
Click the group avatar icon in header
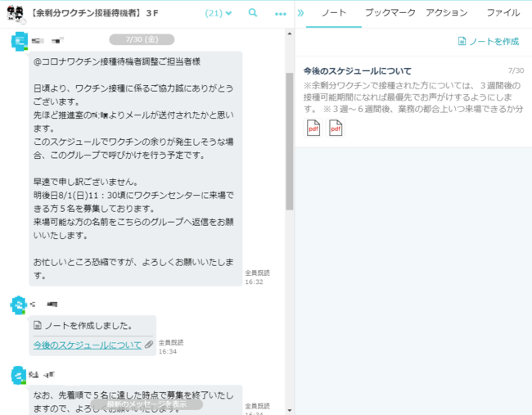[16, 14]
